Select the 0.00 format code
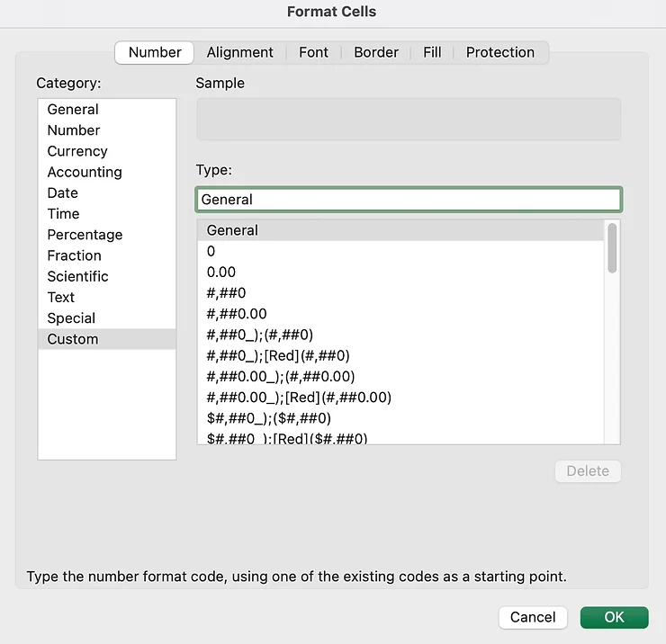This screenshot has width=666, height=644. pyautogui.click(x=221, y=272)
